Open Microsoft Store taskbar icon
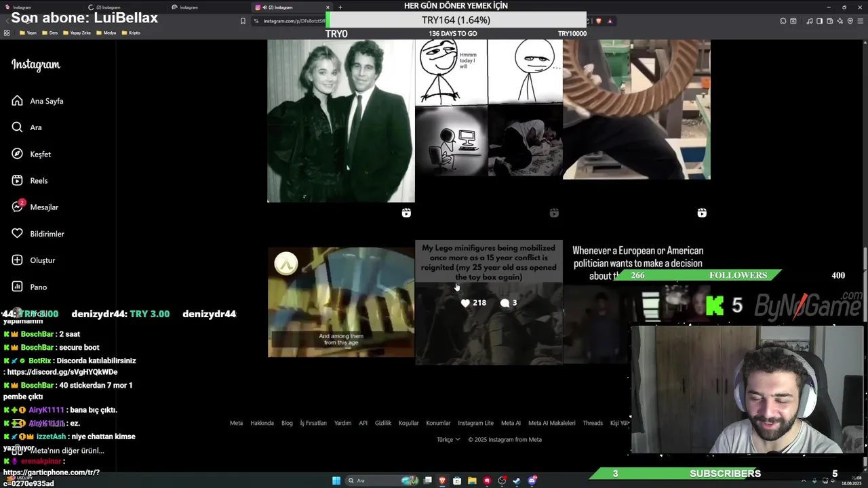Screen dimensions: 868x488 click(x=457, y=481)
